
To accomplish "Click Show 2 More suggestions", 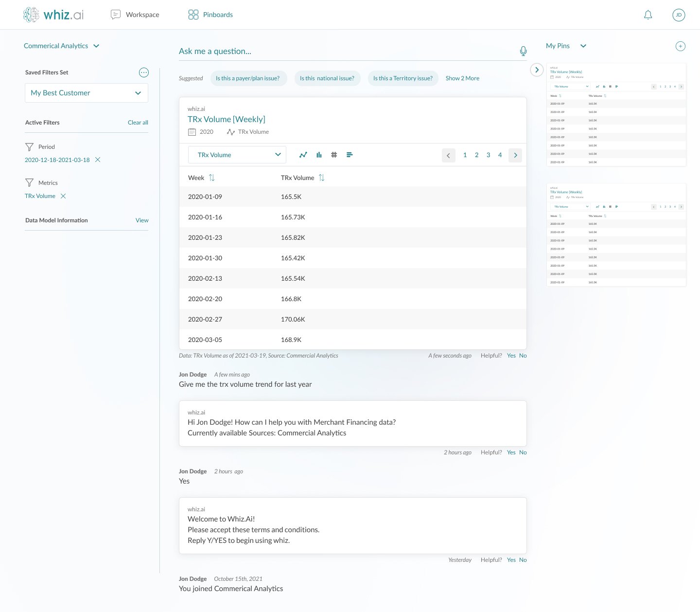I will [x=462, y=78].
